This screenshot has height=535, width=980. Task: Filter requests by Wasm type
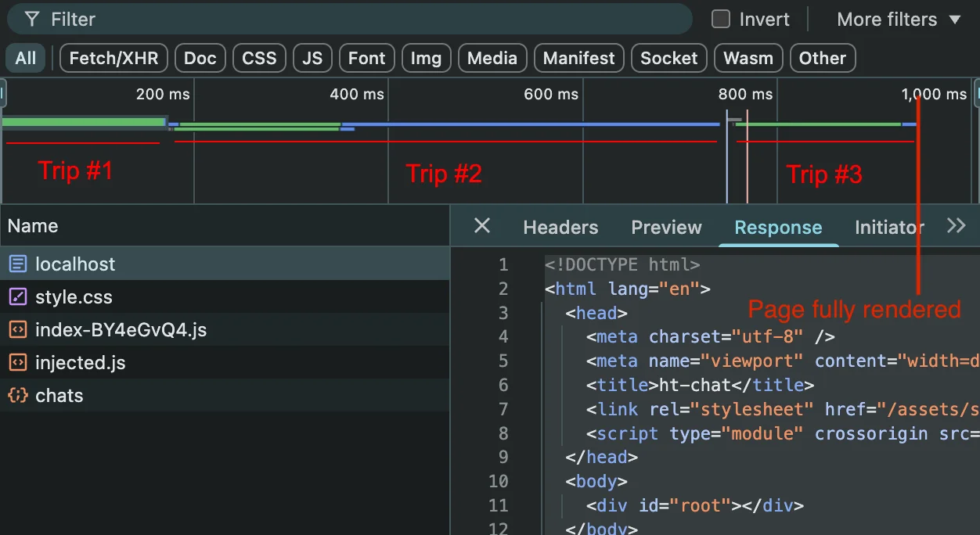748,58
